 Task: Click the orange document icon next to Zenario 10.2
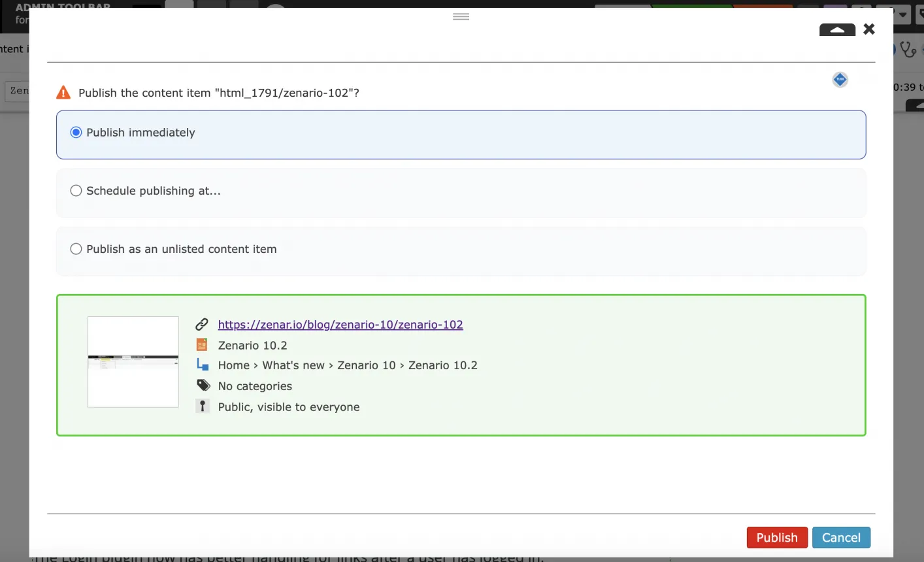pos(202,344)
